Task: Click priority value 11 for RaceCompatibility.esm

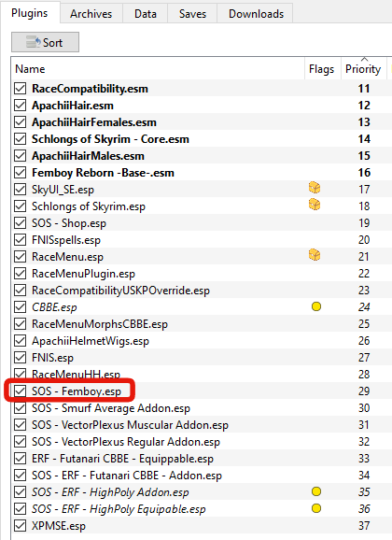Action: [x=364, y=89]
